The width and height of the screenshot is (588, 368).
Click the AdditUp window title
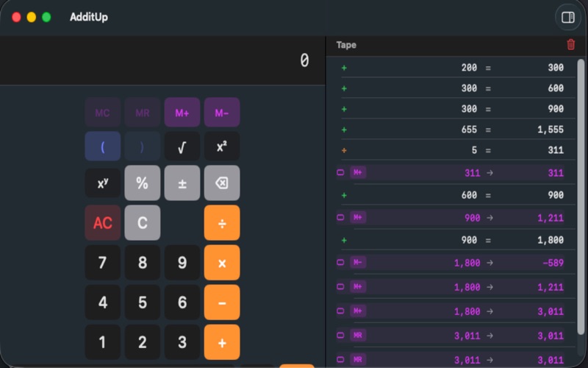[89, 17]
